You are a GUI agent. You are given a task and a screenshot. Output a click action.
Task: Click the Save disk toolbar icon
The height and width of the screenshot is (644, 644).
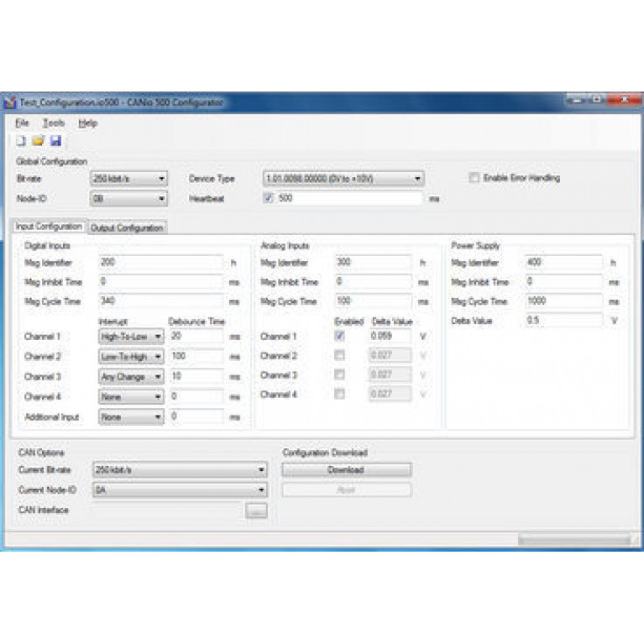pyautogui.click(x=55, y=140)
